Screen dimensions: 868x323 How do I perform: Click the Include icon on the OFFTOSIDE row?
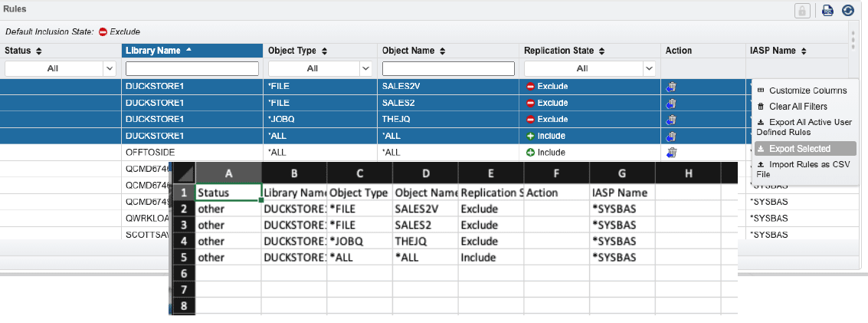point(530,153)
